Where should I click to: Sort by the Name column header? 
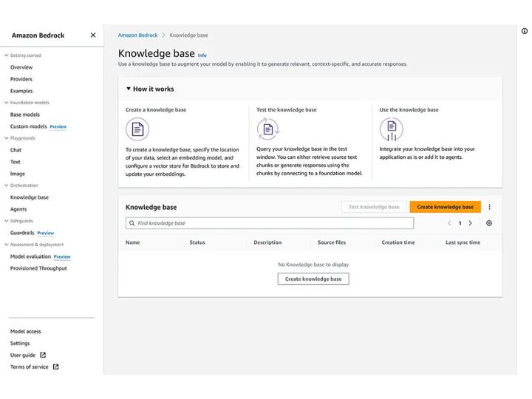[133, 242]
